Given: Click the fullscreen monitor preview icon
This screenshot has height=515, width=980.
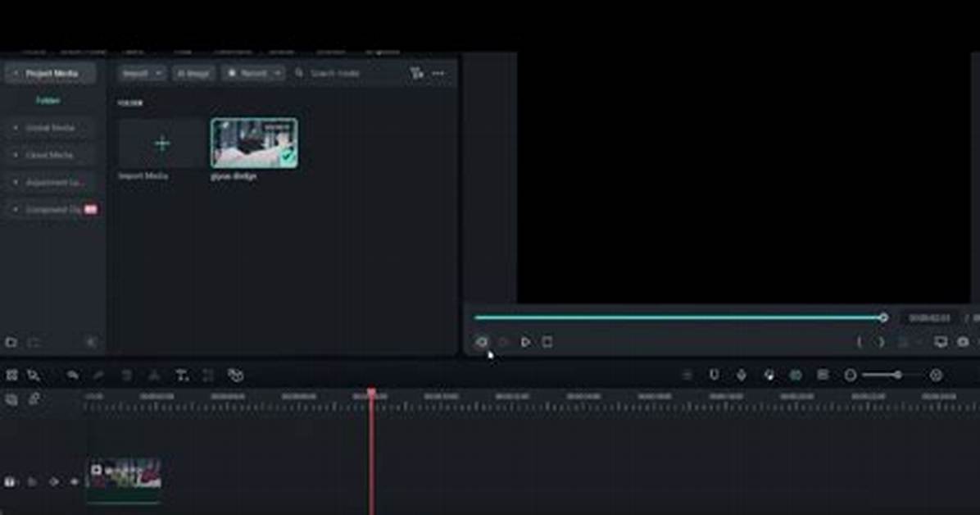Looking at the screenshot, I should [x=941, y=342].
